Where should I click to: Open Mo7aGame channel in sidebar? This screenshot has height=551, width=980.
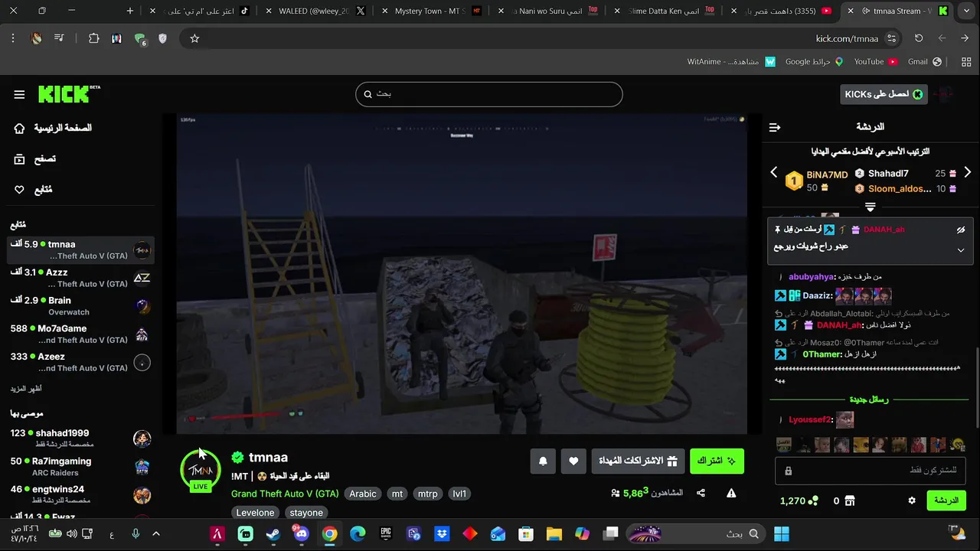click(x=80, y=334)
